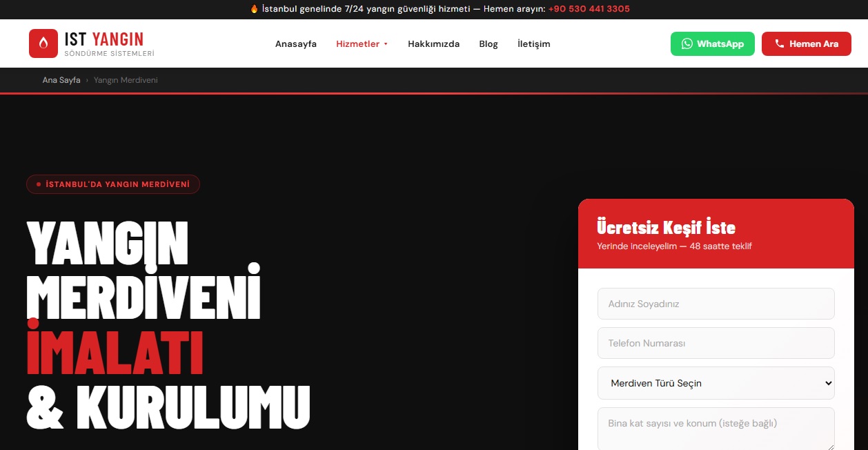Expand the Hizmetler menu caret arrow
868x450 pixels.
pyautogui.click(x=386, y=44)
